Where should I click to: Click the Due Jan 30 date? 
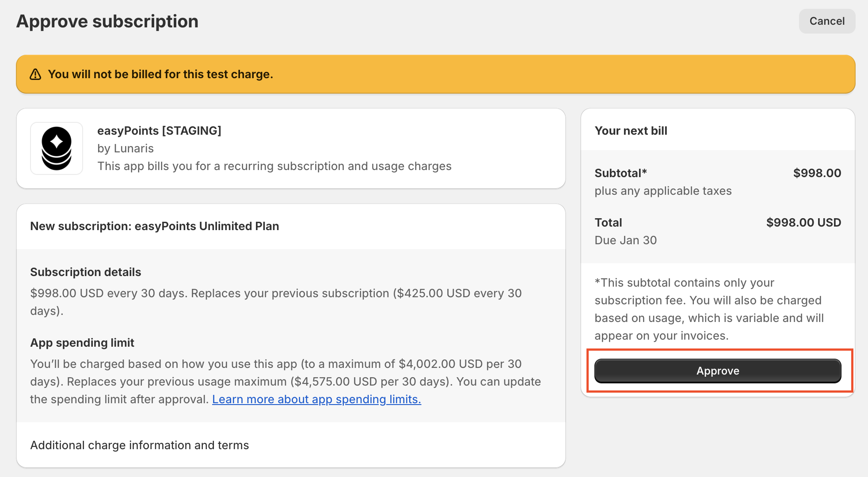625,240
